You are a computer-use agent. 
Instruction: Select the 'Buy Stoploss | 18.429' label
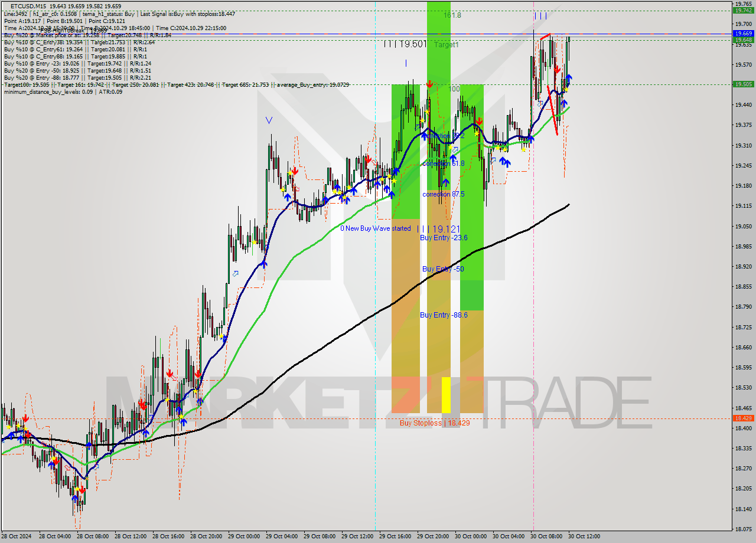pyautogui.click(x=435, y=423)
